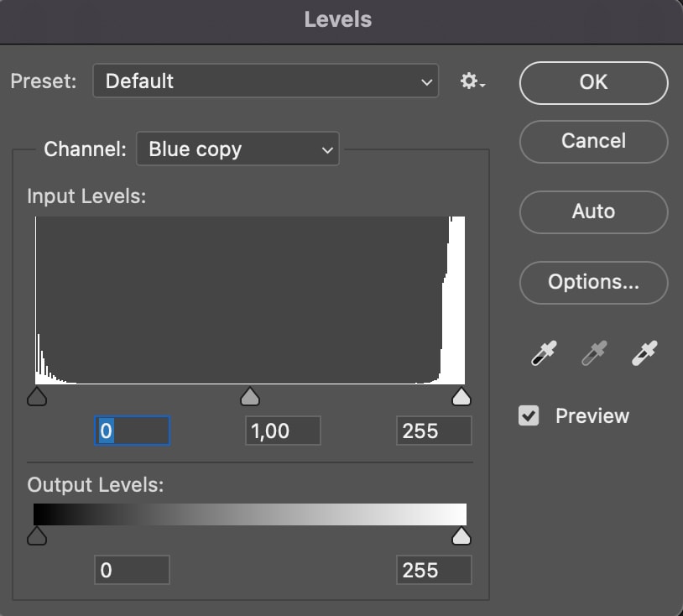Open the preset options gear menu

(x=472, y=81)
